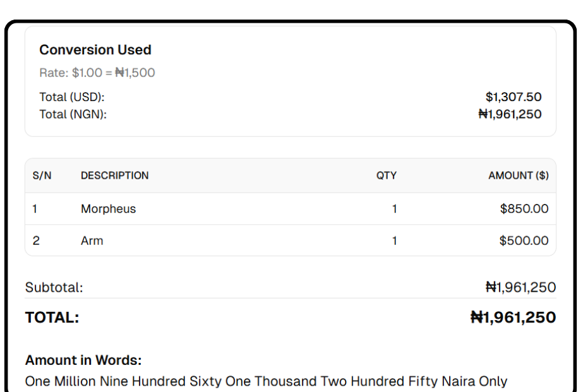Click the Amount in Words heading
Image resolution: width=583 pixels, height=392 pixels.
(83, 360)
